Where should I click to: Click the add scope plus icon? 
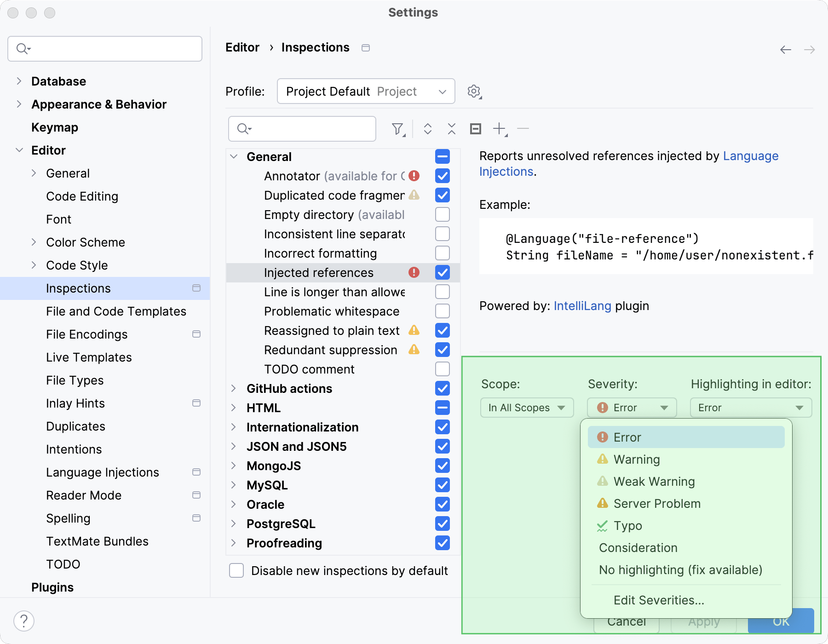pos(499,129)
